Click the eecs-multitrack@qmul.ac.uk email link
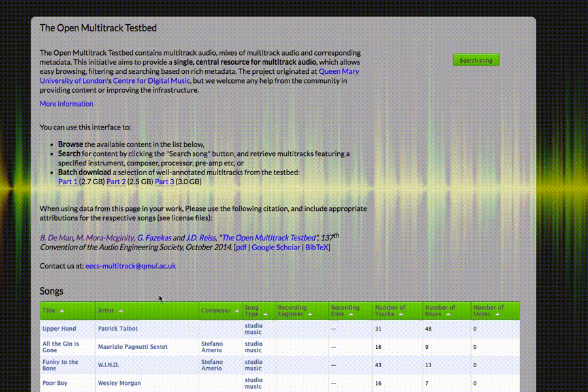Image resolution: width=588 pixels, height=392 pixels. click(131, 266)
